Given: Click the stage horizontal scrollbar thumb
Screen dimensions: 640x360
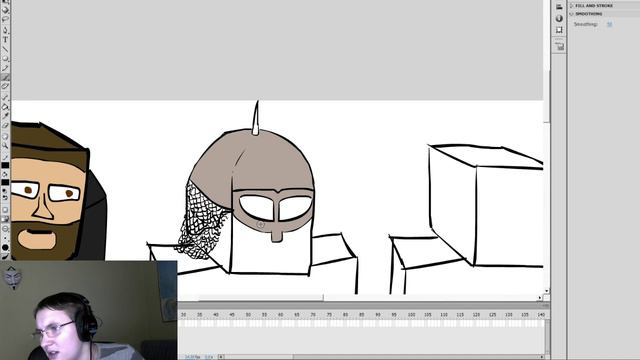Looking at the screenshot, I should click(261, 297).
